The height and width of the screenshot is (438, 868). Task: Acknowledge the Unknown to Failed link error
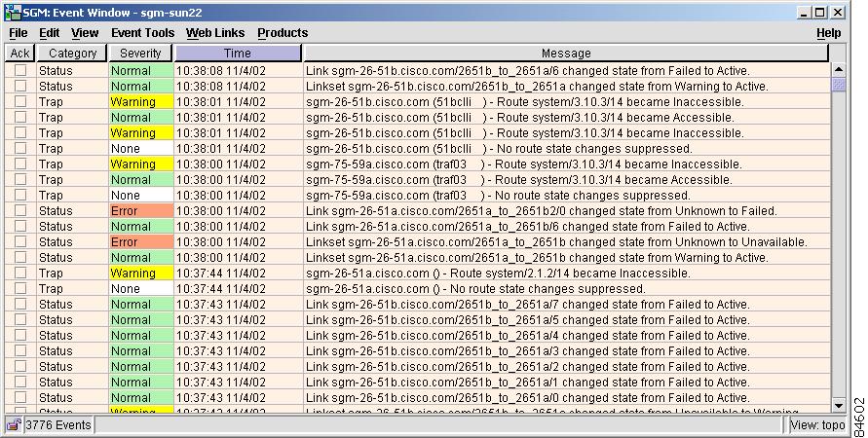click(20, 210)
